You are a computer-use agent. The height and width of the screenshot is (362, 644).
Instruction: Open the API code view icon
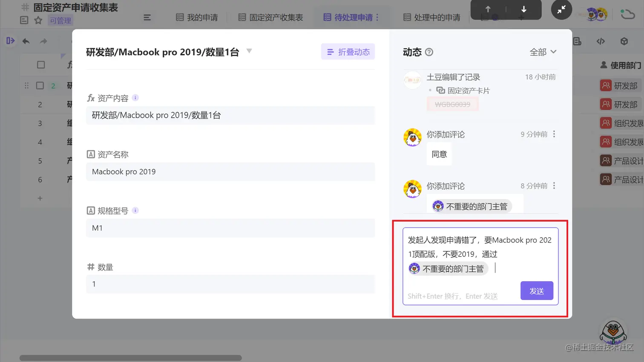point(601,41)
